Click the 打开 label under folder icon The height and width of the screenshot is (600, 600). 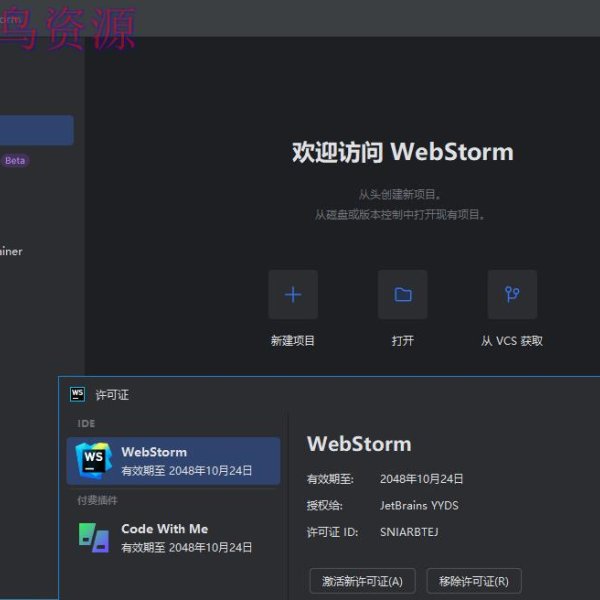pos(403,341)
